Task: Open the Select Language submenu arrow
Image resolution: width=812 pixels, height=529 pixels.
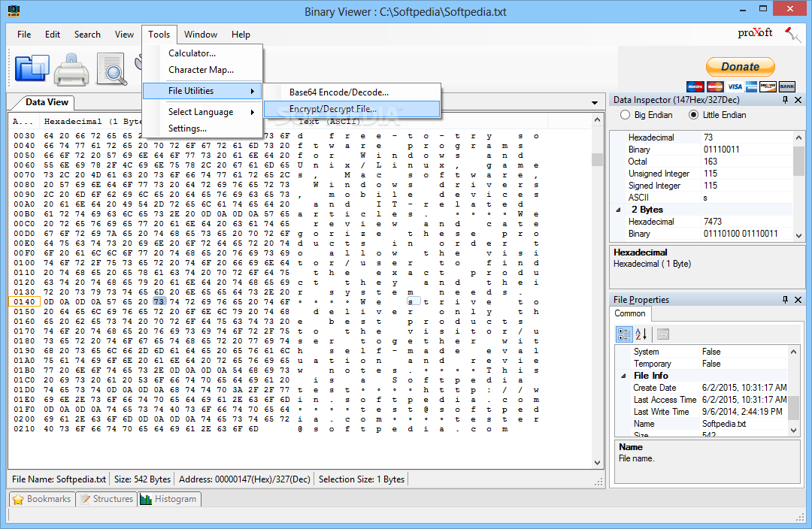Action: (252, 112)
